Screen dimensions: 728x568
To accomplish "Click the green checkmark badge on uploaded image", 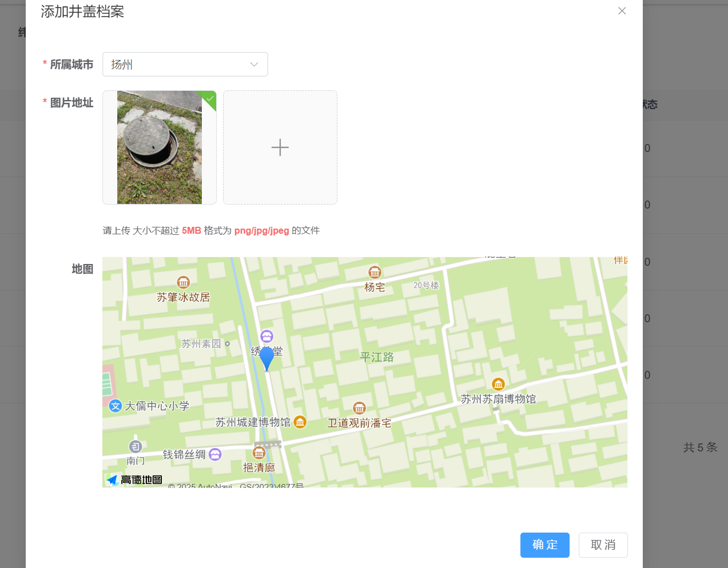I will click(210, 98).
